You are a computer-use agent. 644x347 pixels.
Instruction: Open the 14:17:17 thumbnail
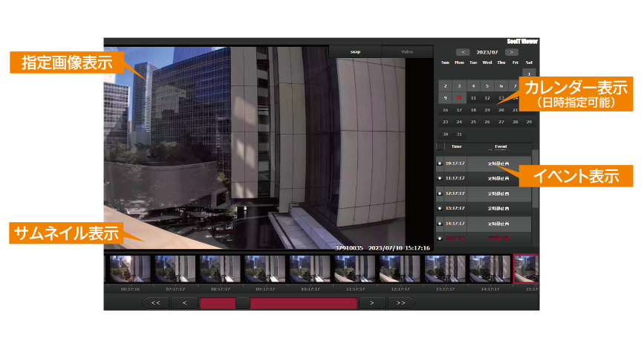click(x=489, y=269)
